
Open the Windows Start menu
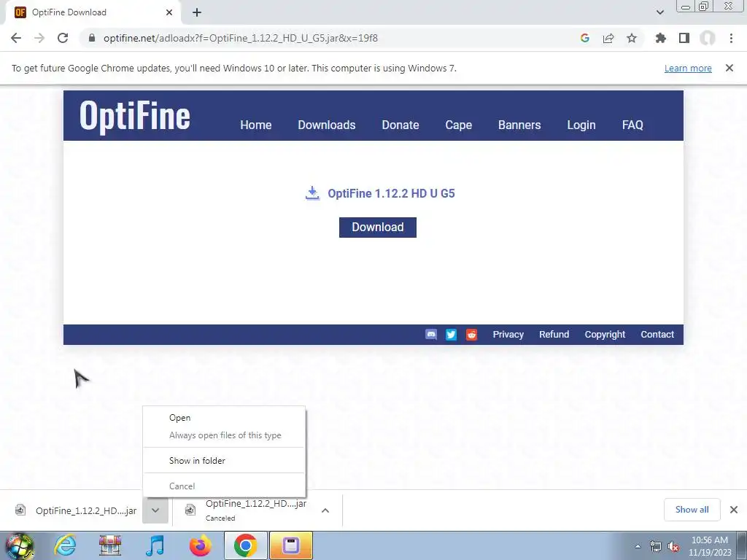(x=19, y=545)
